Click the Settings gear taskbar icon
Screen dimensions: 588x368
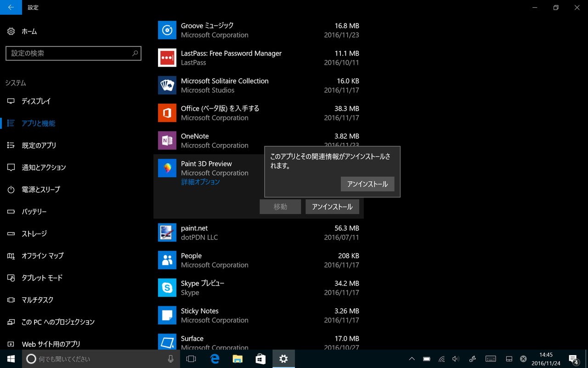coord(283,359)
